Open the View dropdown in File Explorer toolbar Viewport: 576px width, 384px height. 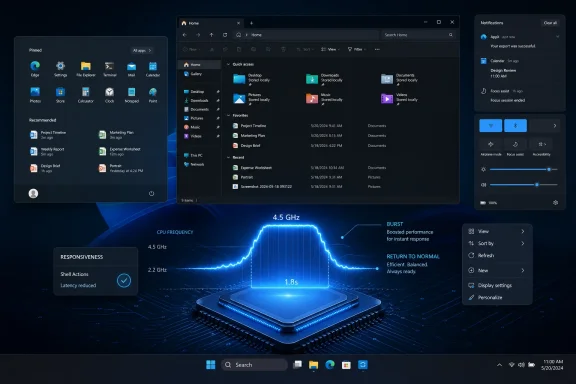pos(330,49)
